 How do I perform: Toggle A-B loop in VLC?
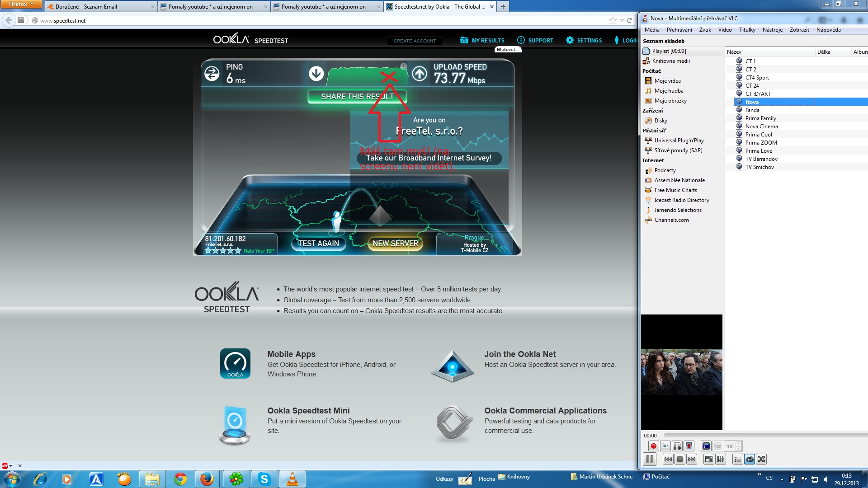[677, 446]
